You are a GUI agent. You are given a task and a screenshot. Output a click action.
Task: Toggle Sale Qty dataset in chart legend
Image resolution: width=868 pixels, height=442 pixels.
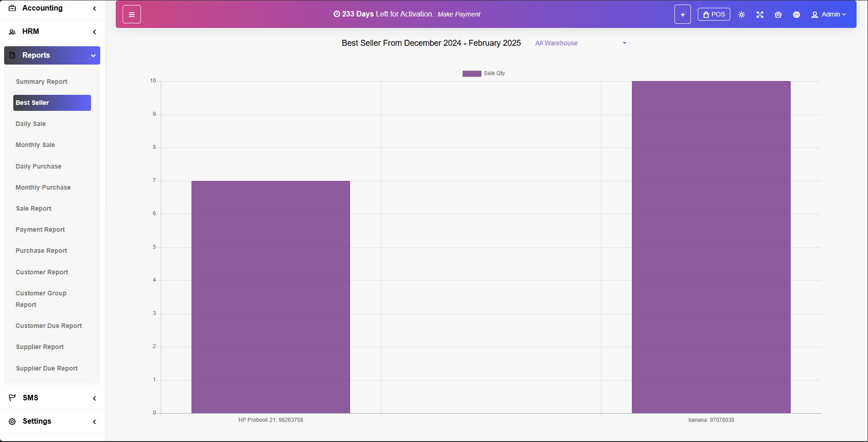(483, 73)
